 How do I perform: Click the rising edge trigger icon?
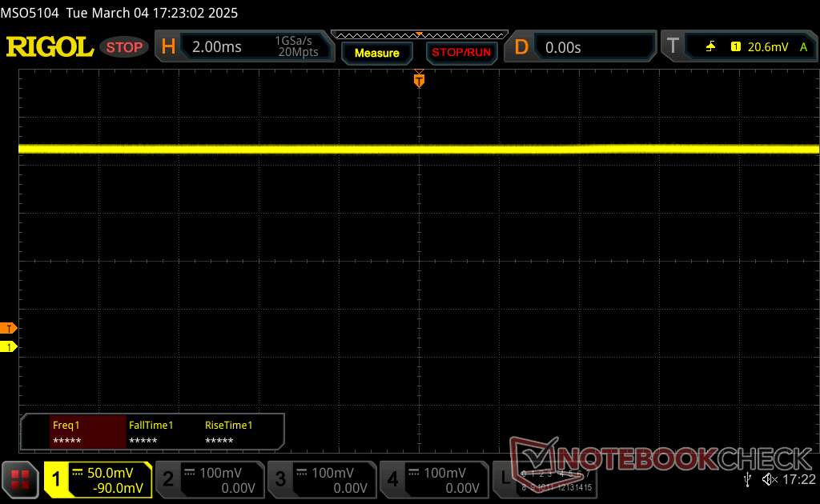point(710,47)
